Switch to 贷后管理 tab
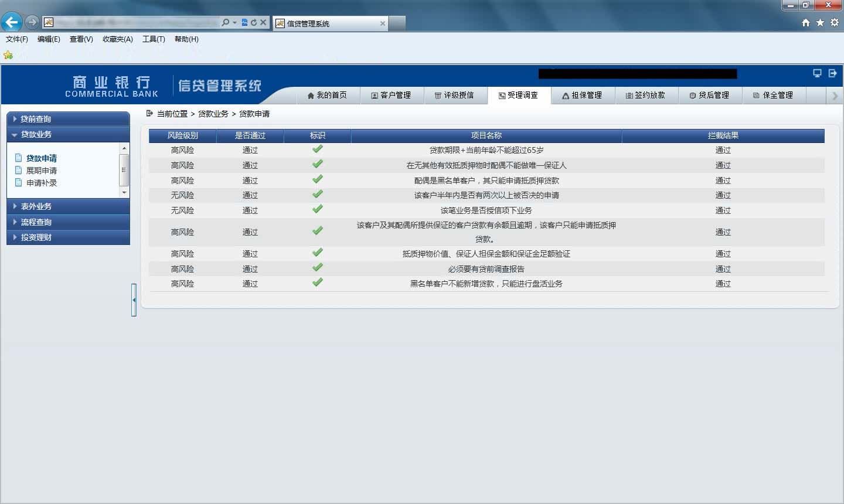Image resolution: width=844 pixels, height=504 pixels. pyautogui.click(x=710, y=95)
